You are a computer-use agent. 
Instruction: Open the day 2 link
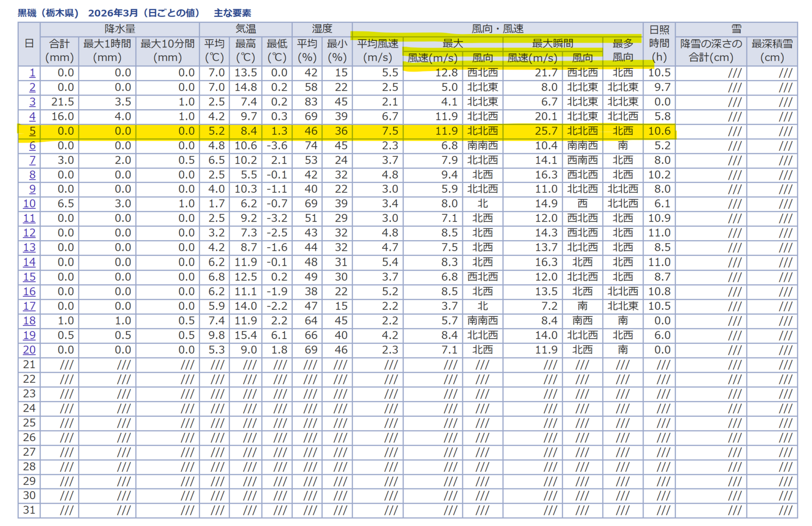pos(32,87)
